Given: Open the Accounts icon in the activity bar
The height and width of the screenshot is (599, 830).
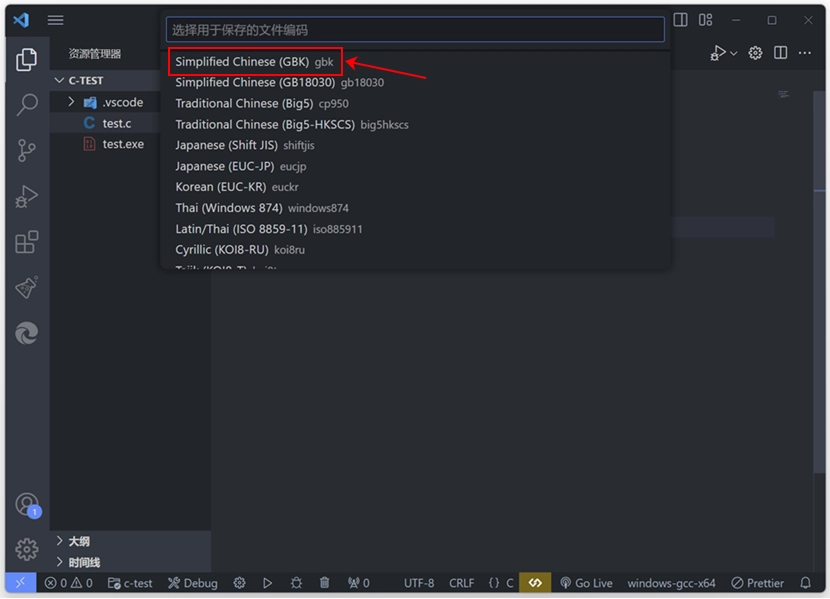Looking at the screenshot, I should 26,505.
